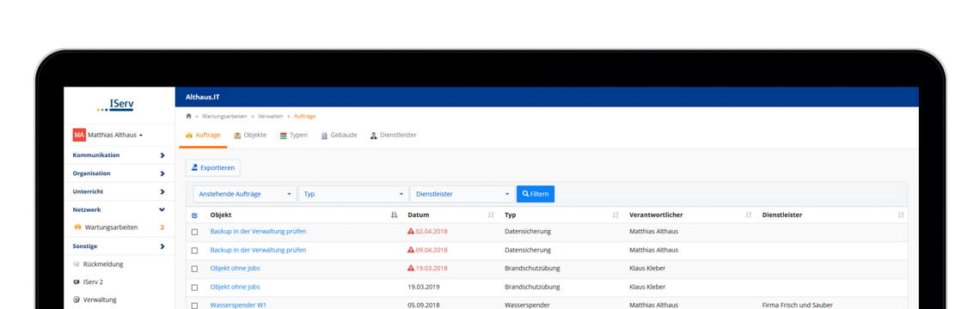Open Objekt ohne Jobs dated 19.03.2018
Image resolution: width=980 pixels, height=309 pixels.
[x=235, y=269]
